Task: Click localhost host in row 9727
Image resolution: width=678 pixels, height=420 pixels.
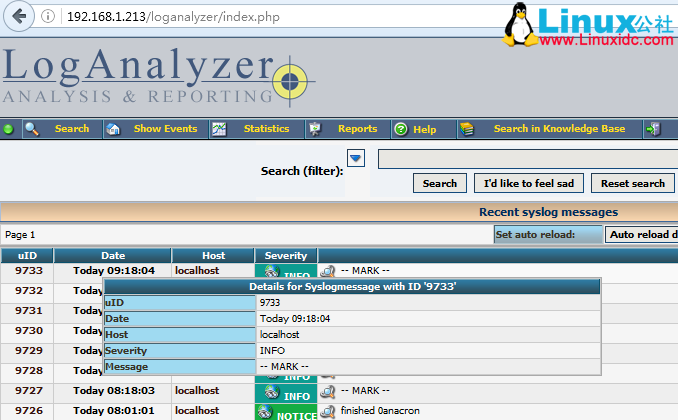Action: click(x=197, y=391)
